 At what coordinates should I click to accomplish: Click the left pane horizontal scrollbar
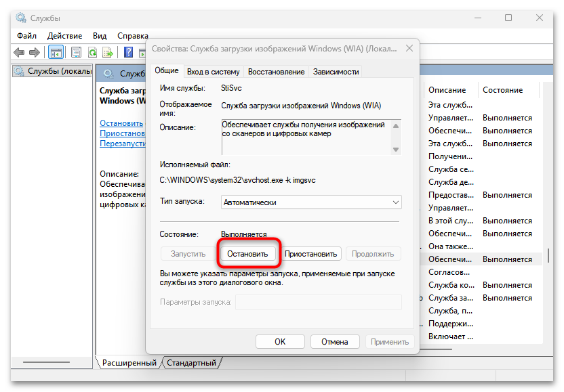click(x=46, y=362)
